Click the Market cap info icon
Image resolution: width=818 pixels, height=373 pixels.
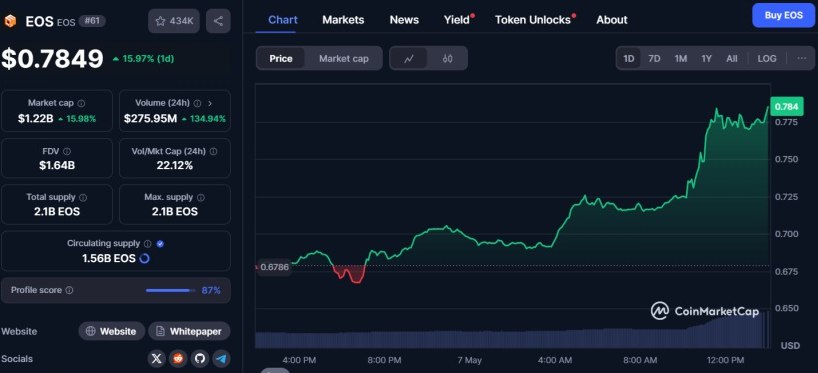point(81,103)
